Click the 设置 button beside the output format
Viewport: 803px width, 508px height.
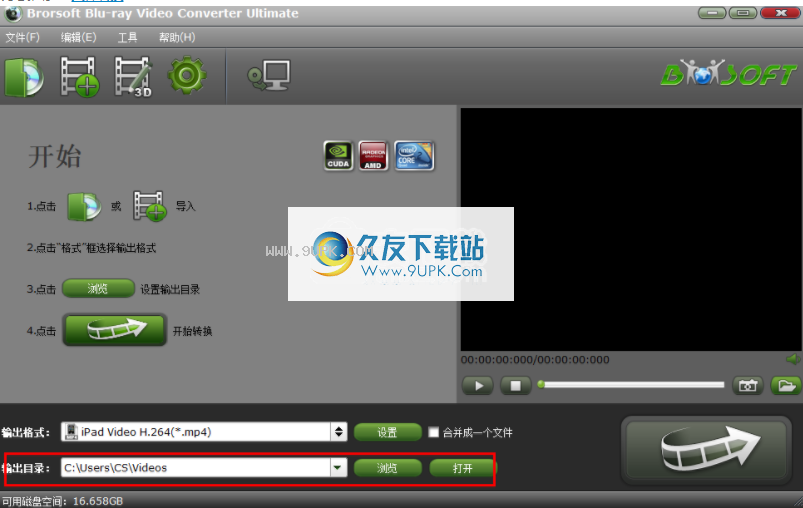(x=388, y=432)
